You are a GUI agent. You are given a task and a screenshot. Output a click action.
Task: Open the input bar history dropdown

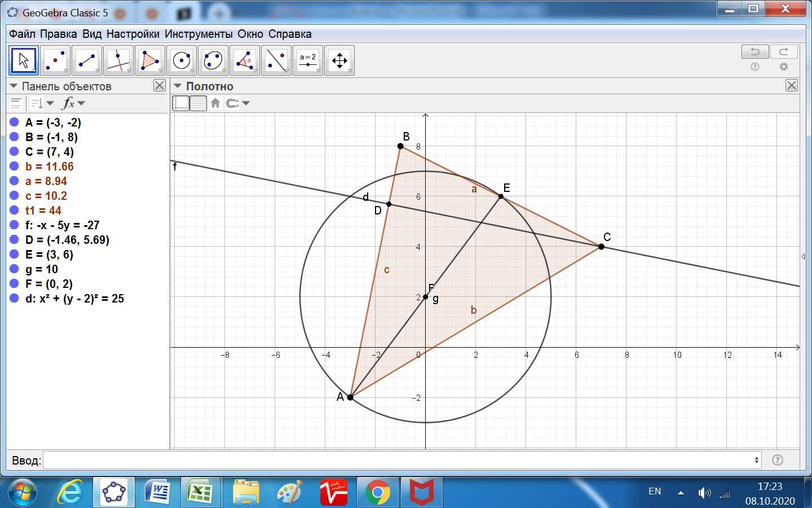[757, 460]
